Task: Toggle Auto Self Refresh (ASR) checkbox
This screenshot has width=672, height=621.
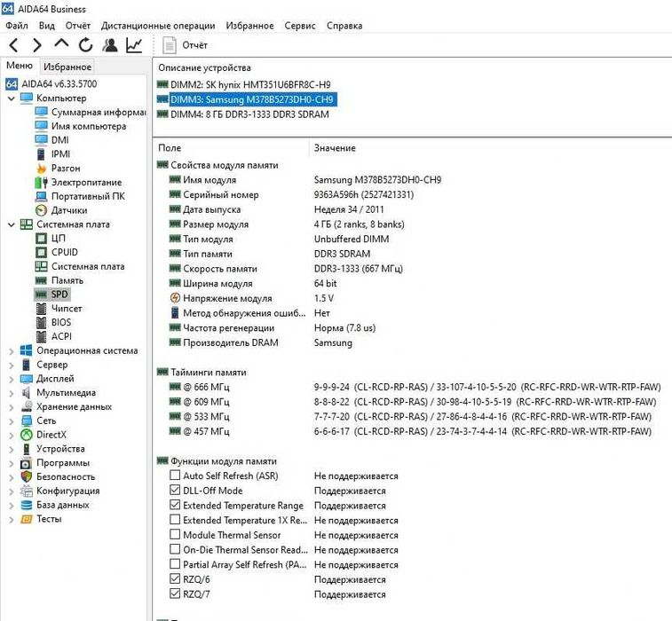Action: coord(175,475)
